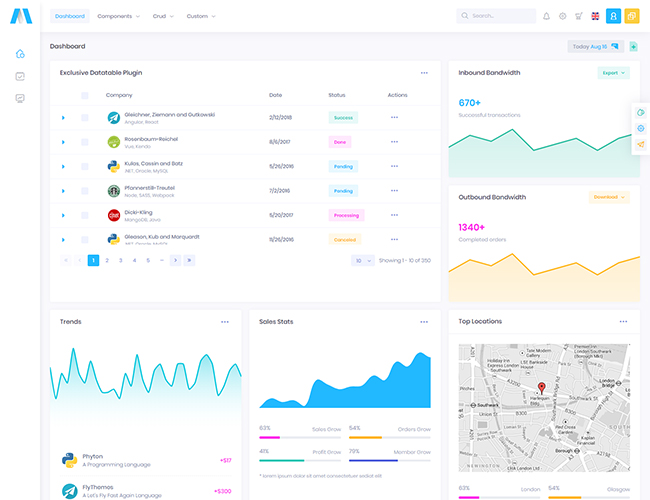Open three-dot actions for Rosenbaum-Reichel row
Screen dimensions: 650x500
[394, 142]
